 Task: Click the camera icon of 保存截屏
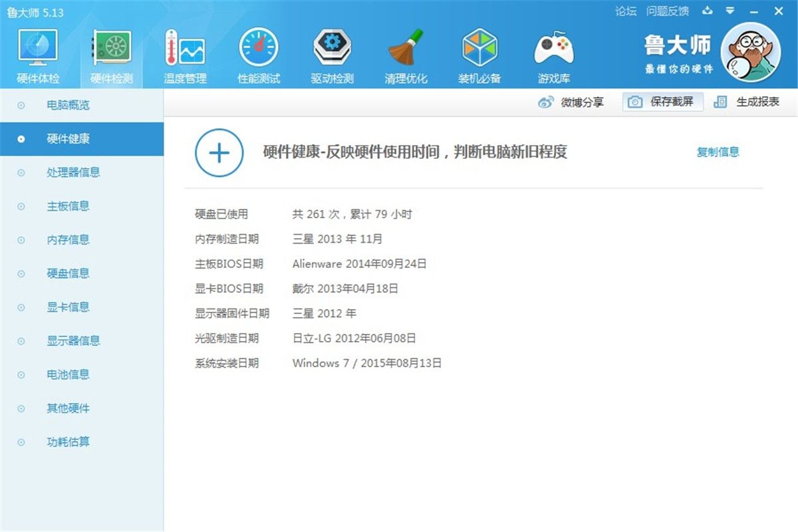click(635, 102)
